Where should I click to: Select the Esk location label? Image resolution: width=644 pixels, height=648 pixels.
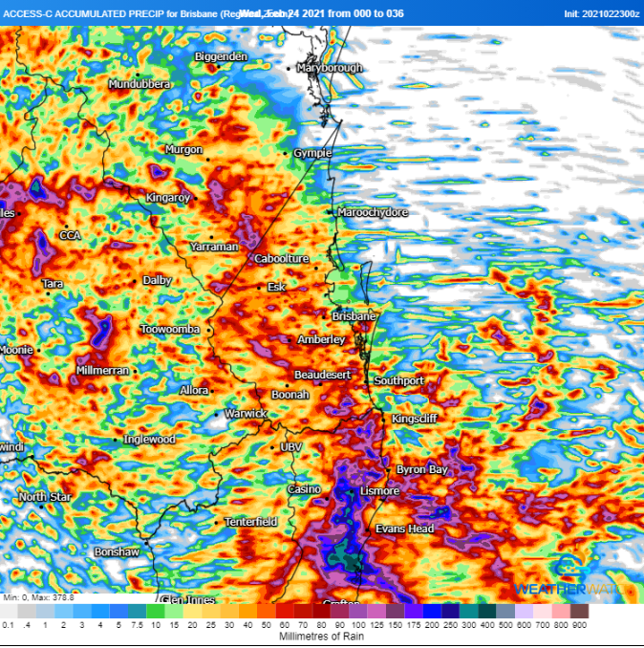(x=276, y=288)
